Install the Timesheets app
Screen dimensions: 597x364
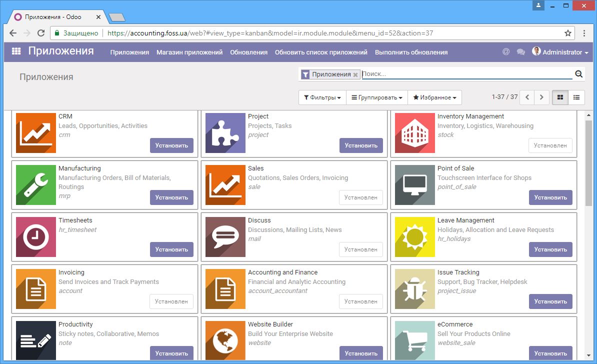[x=171, y=249]
